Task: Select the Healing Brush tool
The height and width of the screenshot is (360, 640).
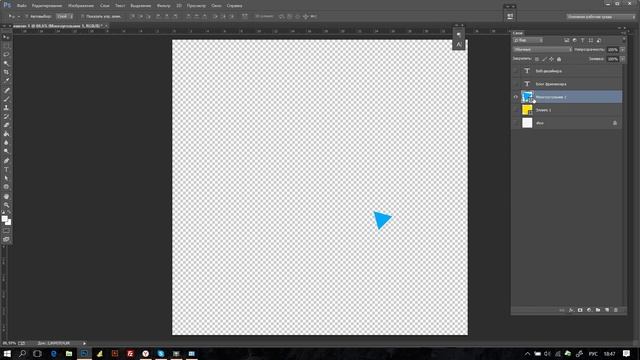Action: [x=6, y=90]
